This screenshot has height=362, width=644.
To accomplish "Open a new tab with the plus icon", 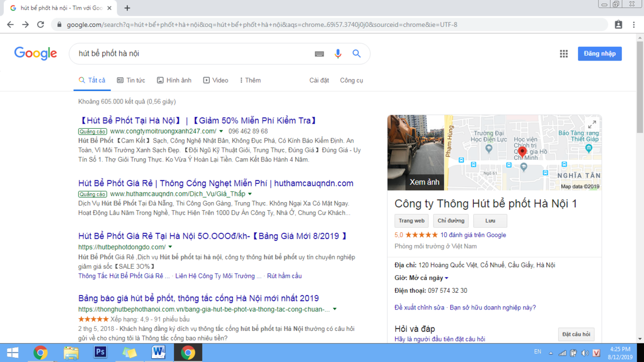I will coord(127,8).
